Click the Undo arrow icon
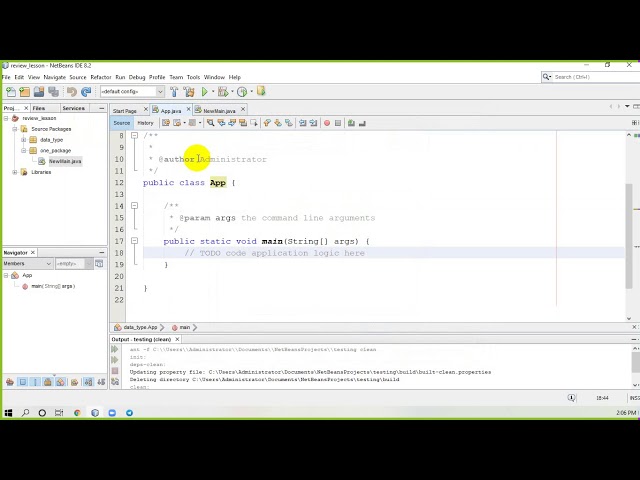 [x=72, y=92]
